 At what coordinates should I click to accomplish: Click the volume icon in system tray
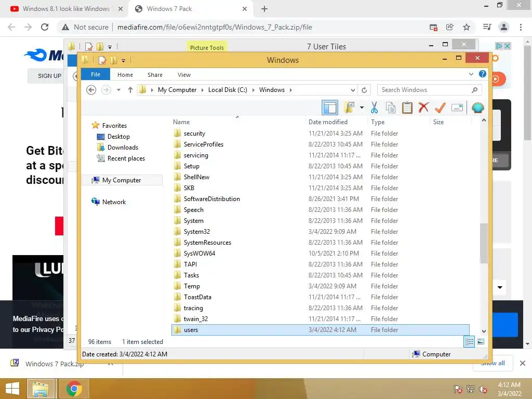(483, 389)
